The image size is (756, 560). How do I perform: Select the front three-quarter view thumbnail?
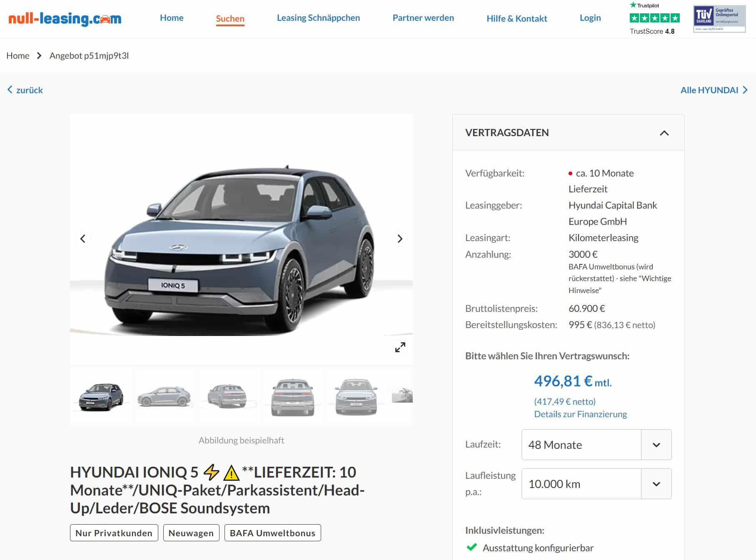101,396
